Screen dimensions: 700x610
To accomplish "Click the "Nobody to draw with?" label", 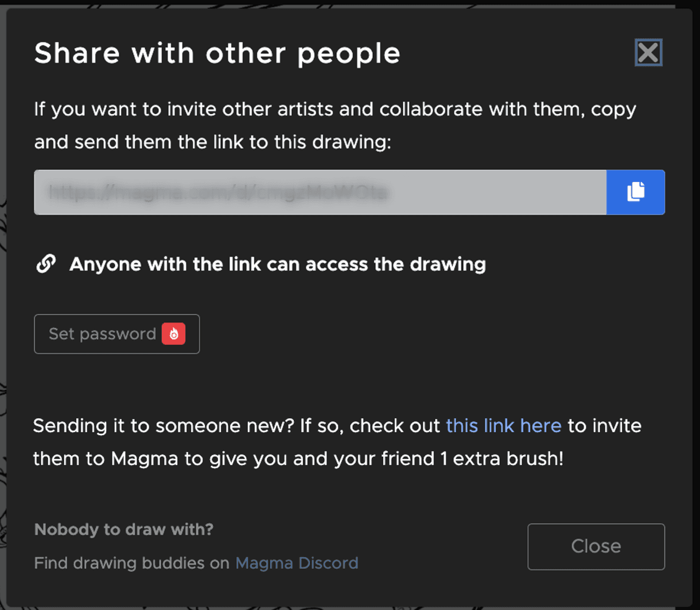I will pos(123,529).
